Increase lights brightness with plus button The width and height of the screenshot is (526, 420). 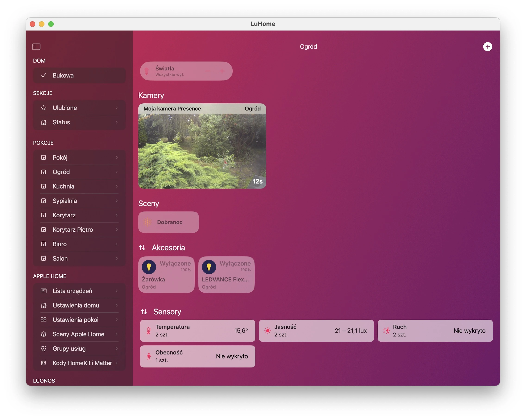click(x=222, y=71)
